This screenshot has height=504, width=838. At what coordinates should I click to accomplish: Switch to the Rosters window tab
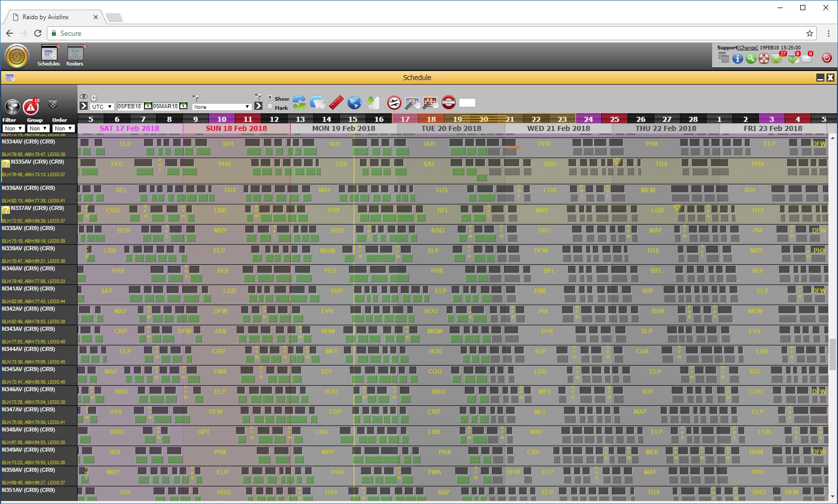75,55
